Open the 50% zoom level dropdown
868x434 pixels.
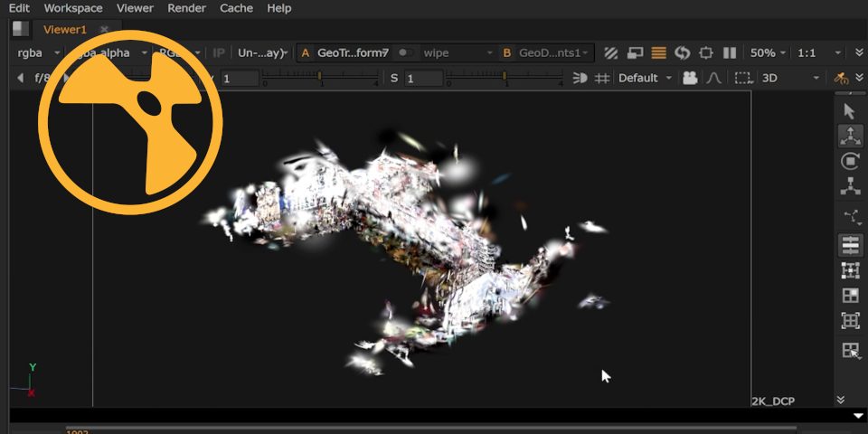[768, 53]
